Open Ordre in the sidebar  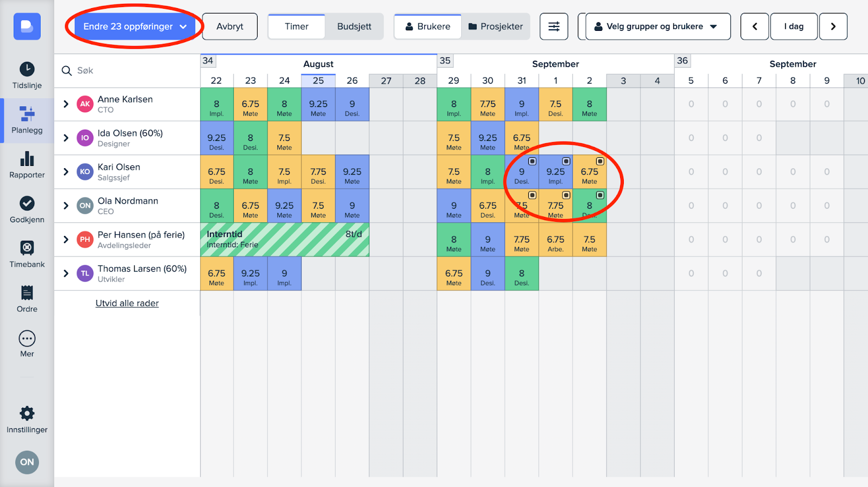27,299
